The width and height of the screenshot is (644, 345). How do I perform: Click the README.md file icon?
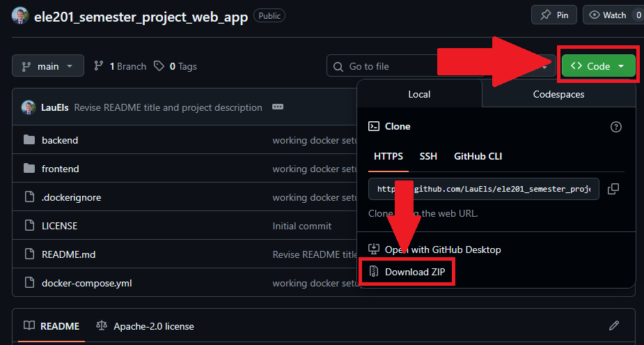[x=29, y=254]
